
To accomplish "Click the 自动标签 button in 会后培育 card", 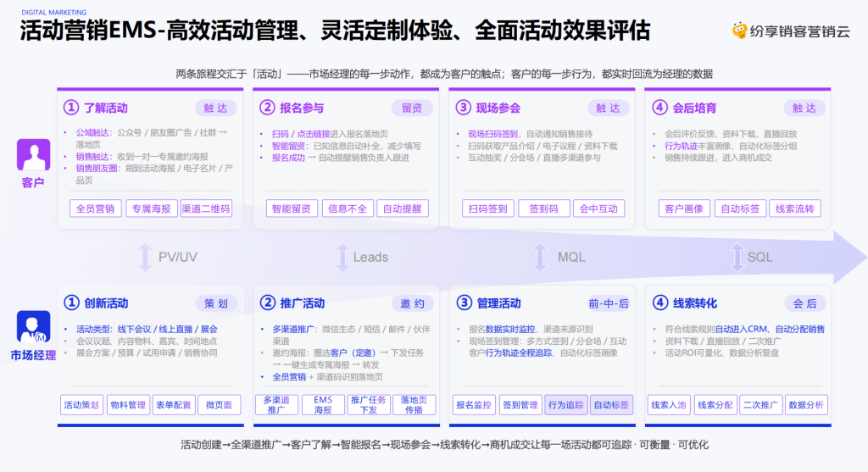I will point(740,208).
